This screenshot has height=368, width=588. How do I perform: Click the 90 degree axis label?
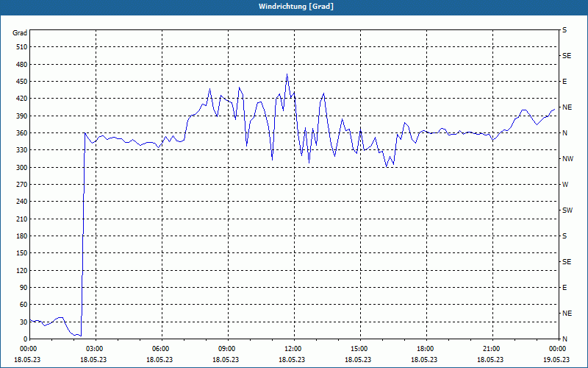[x=23, y=288]
